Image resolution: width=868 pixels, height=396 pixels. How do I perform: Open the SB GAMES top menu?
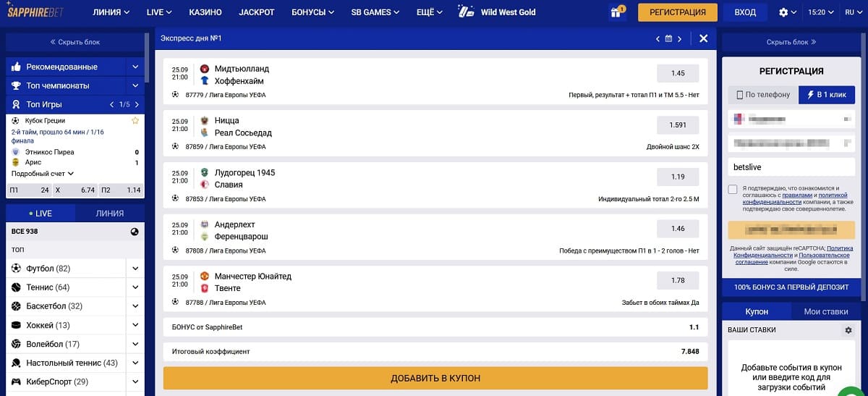(x=375, y=12)
